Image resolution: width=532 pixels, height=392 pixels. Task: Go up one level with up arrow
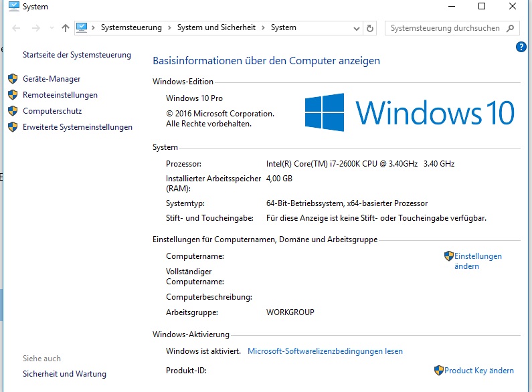(66, 28)
